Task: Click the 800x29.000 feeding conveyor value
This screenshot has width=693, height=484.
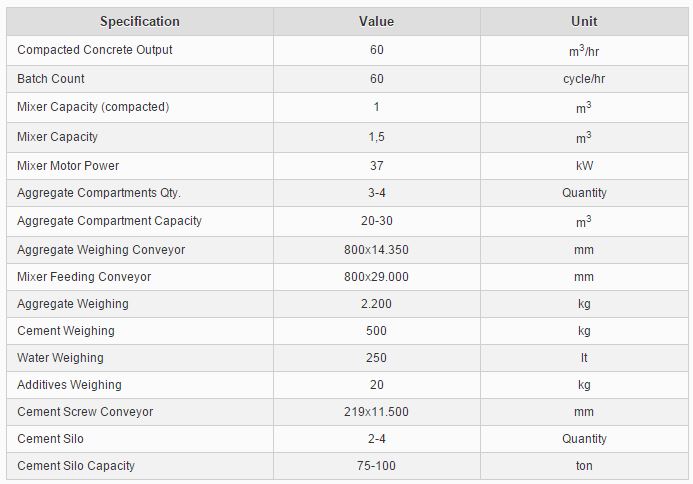Action: click(376, 277)
